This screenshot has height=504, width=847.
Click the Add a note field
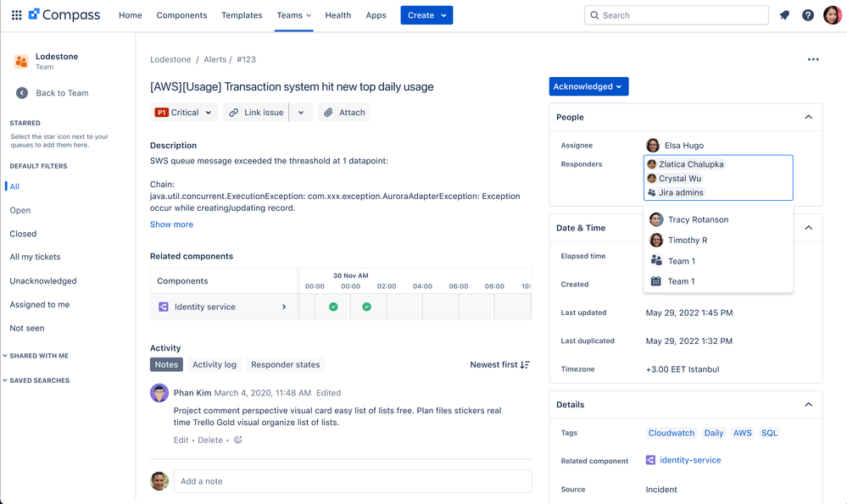353,481
